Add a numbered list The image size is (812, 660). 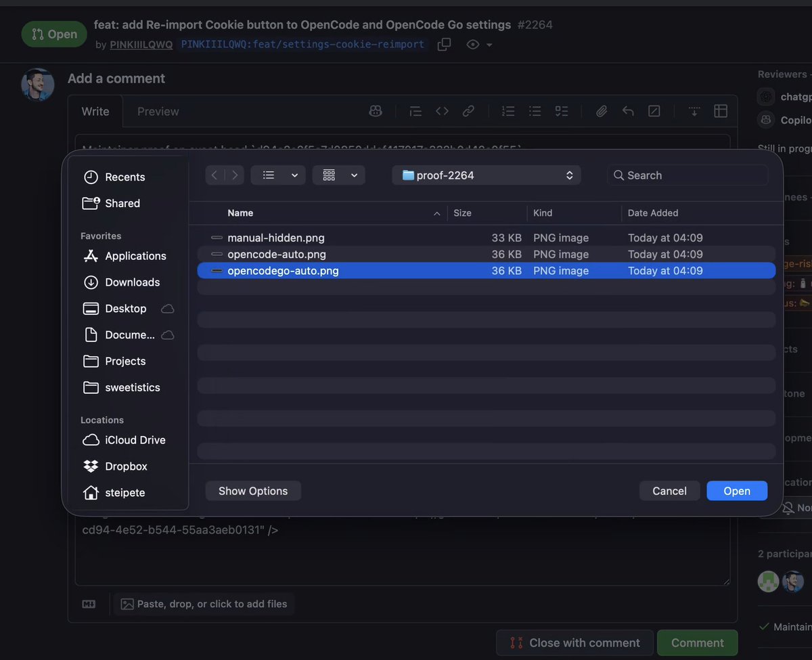(508, 111)
